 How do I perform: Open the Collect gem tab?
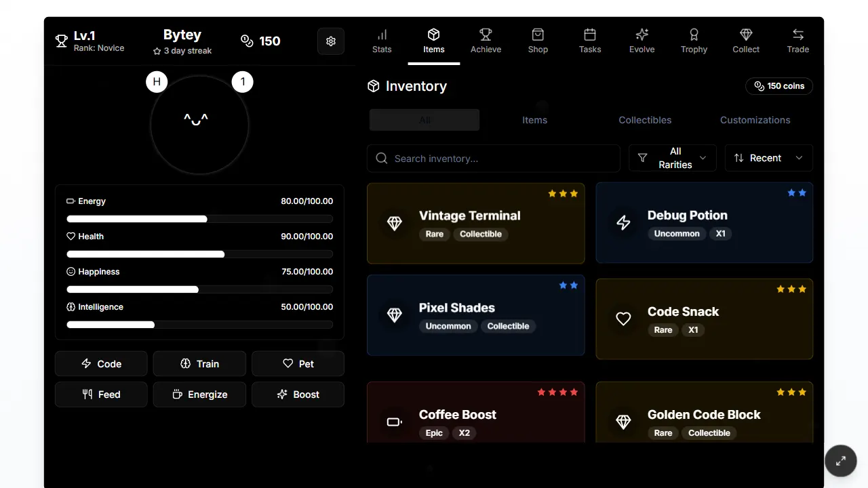pyautogui.click(x=746, y=41)
